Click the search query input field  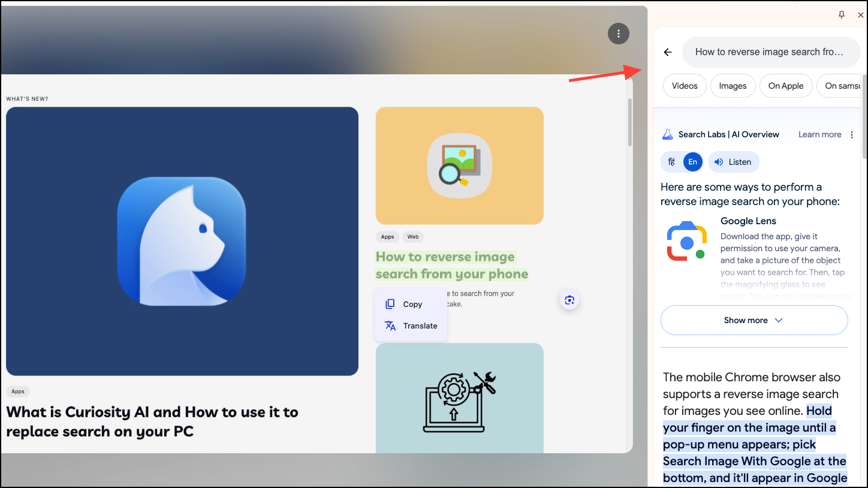click(771, 52)
